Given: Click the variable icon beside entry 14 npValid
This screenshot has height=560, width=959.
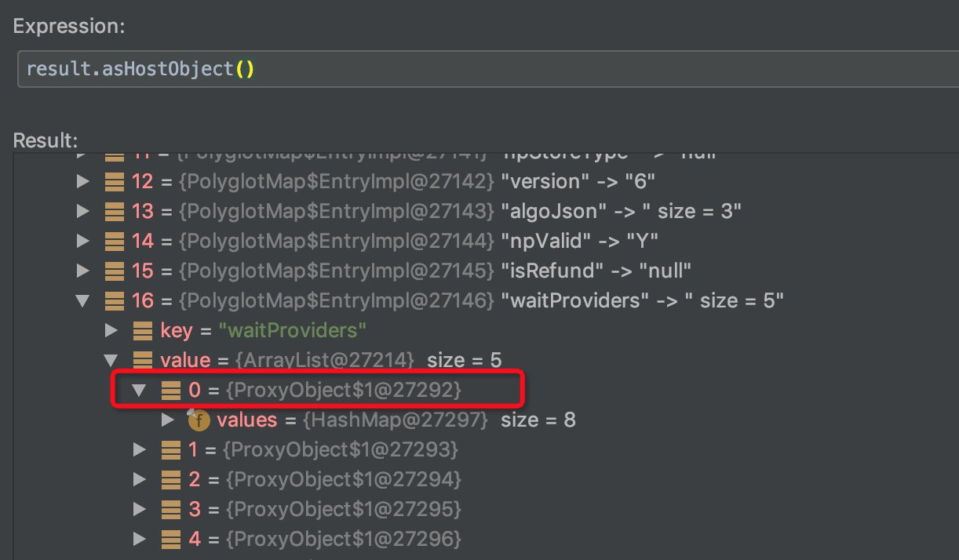Looking at the screenshot, I should (x=115, y=241).
